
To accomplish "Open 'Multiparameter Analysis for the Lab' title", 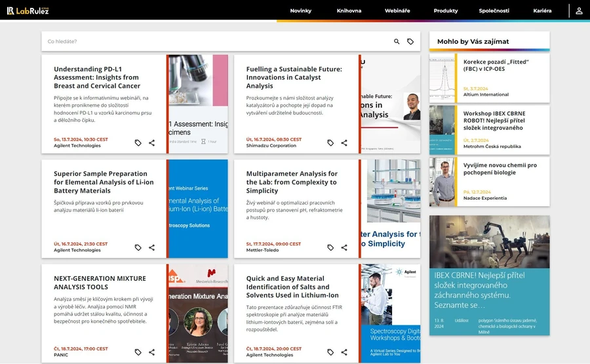I will tap(292, 182).
